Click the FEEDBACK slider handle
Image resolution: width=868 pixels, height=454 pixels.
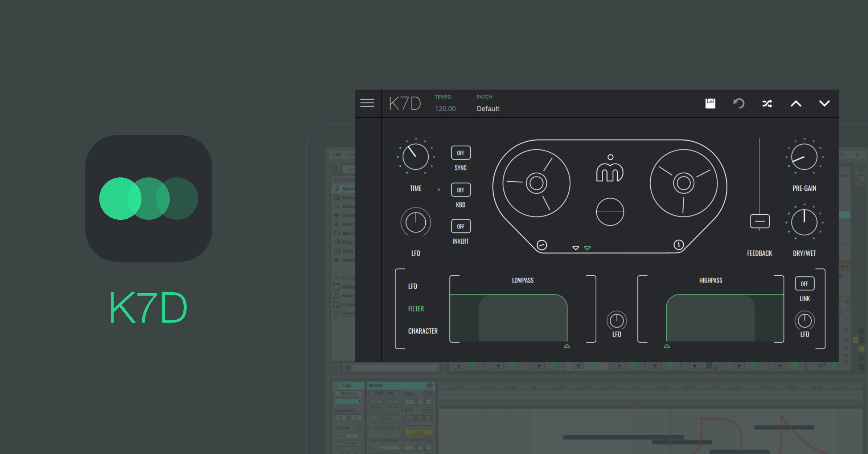tap(760, 221)
